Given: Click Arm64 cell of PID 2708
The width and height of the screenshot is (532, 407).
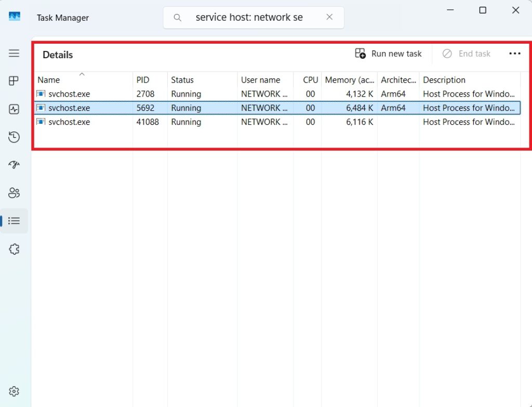Looking at the screenshot, I should click(x=393, y=94).
